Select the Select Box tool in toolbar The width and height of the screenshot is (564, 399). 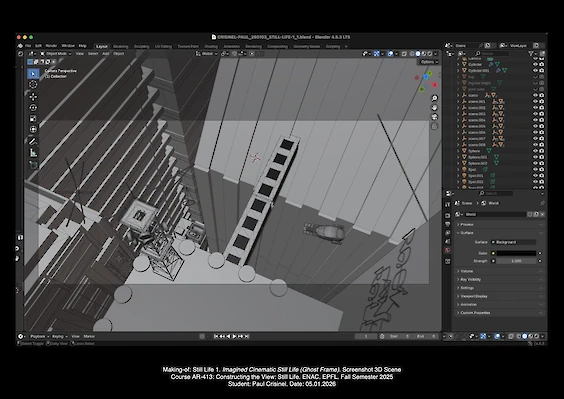tap(33, 74)
